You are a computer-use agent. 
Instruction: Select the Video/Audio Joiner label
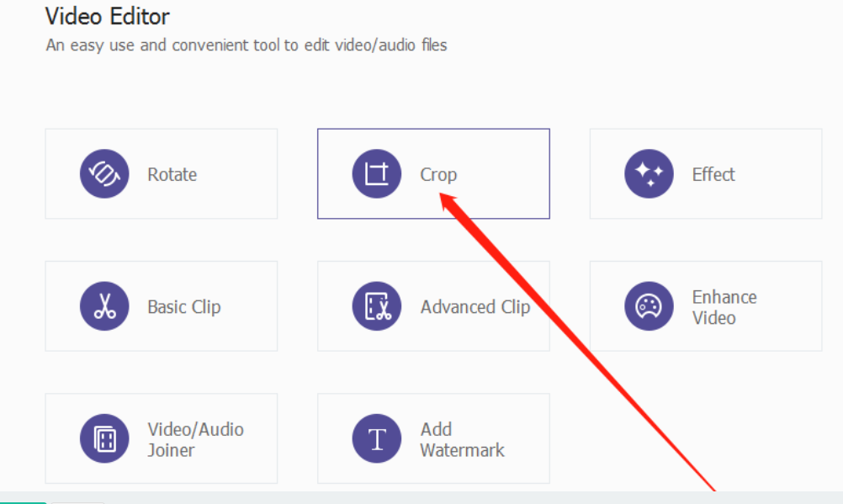pos(195,439)
